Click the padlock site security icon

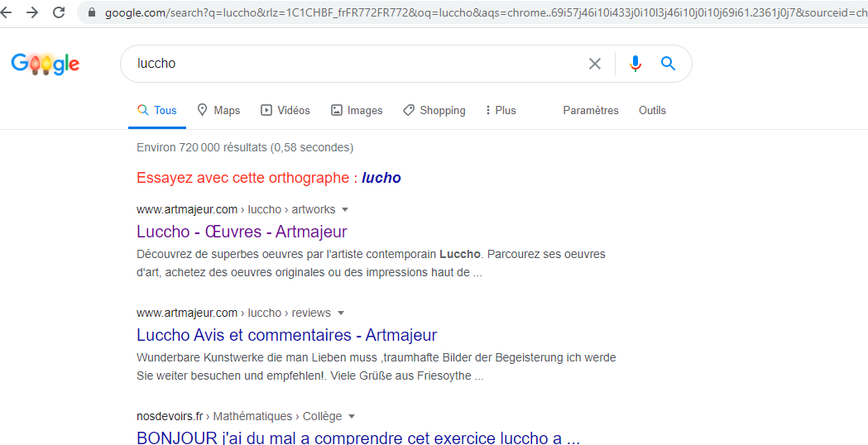[x=92, y=12]
